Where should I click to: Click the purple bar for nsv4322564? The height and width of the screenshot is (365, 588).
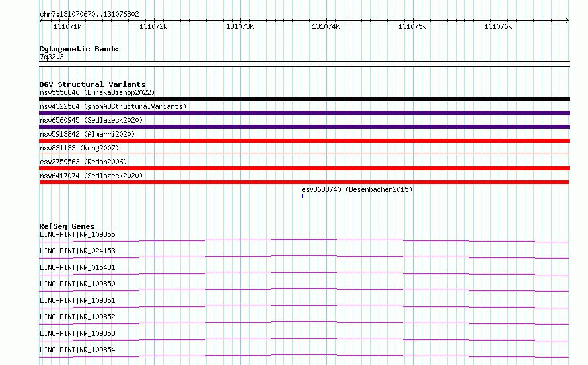click(x=304, y=113)
